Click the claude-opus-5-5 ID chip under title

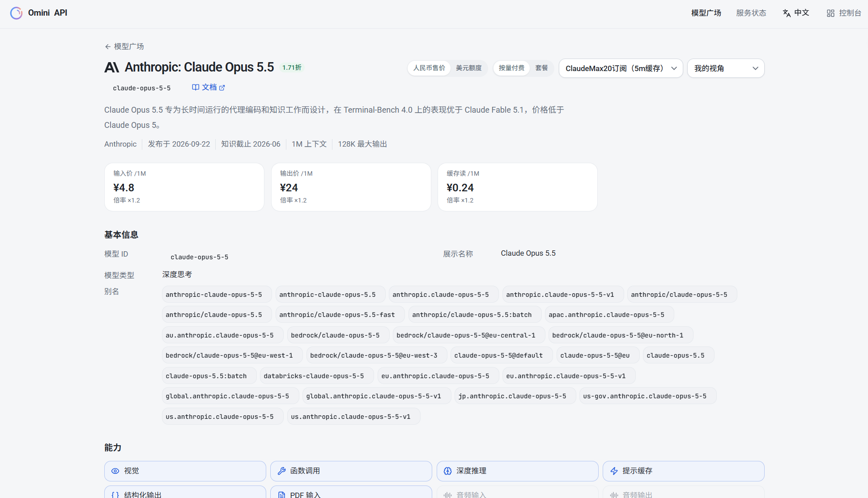[141, 88]
